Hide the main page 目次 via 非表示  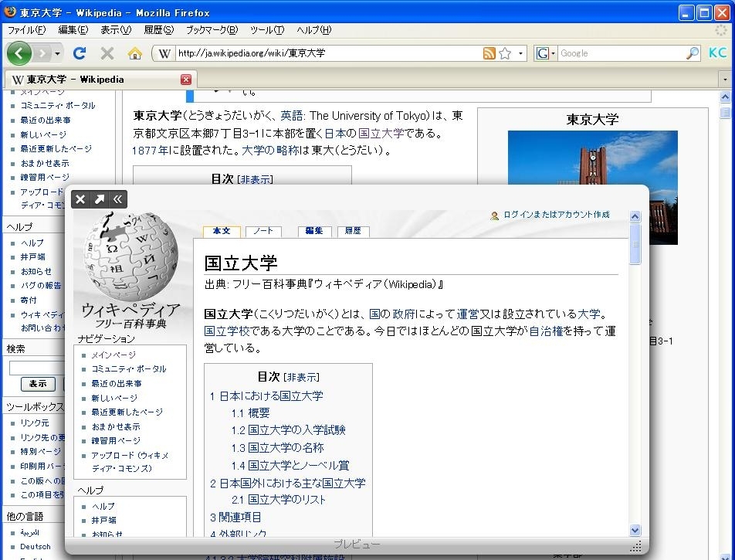(x=255, y=180)
